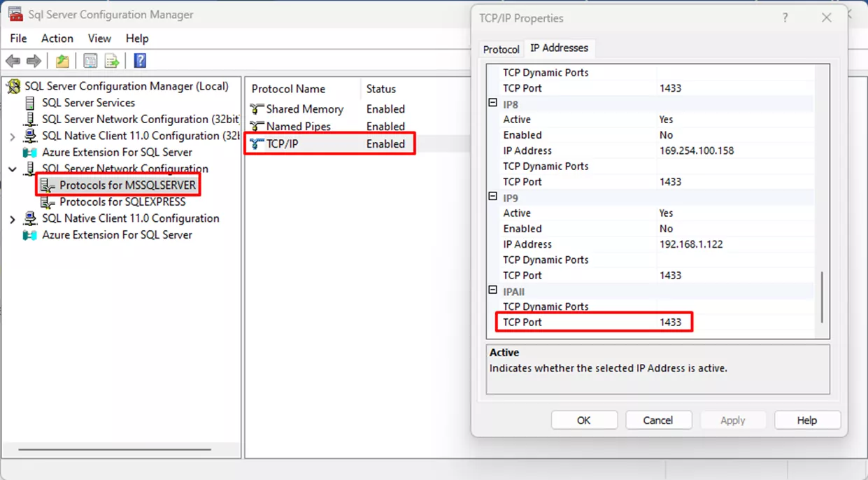The height and width of the screenshot is (480, 868).
Task: Collapse the SQL Server Network Configuration node
Action: pyautogui.click(x=12, y=169)
